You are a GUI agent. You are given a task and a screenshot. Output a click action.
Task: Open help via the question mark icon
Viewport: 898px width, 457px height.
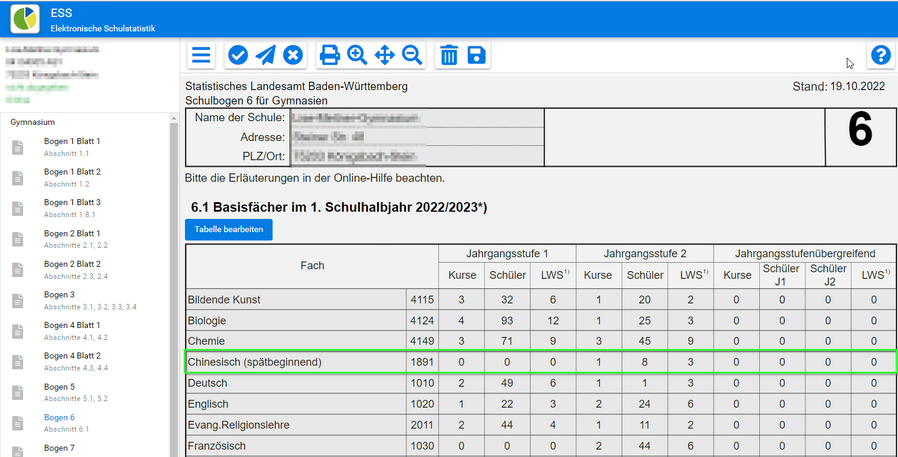[x=880, y=55]
